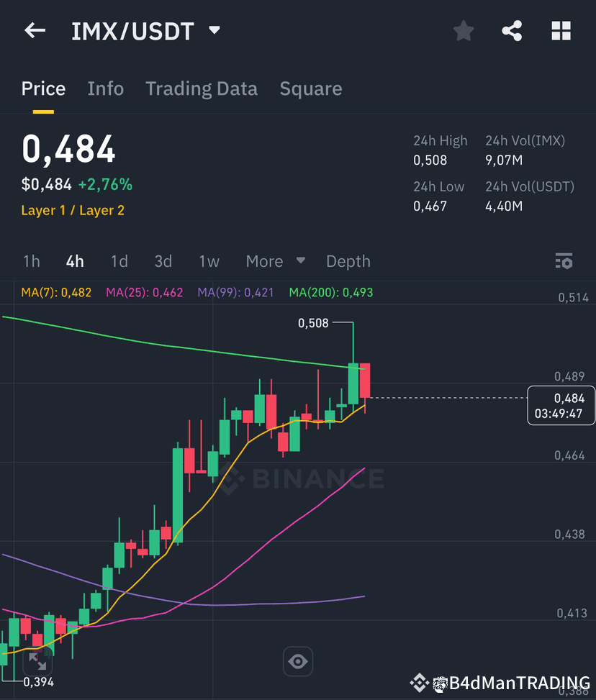Enable the 1w timeframe
596x700 pixels.
click(x=209, y=261)
